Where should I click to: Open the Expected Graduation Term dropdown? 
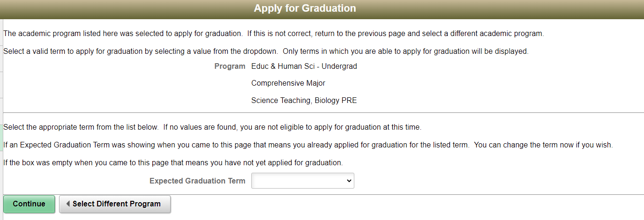pos(302,181)
